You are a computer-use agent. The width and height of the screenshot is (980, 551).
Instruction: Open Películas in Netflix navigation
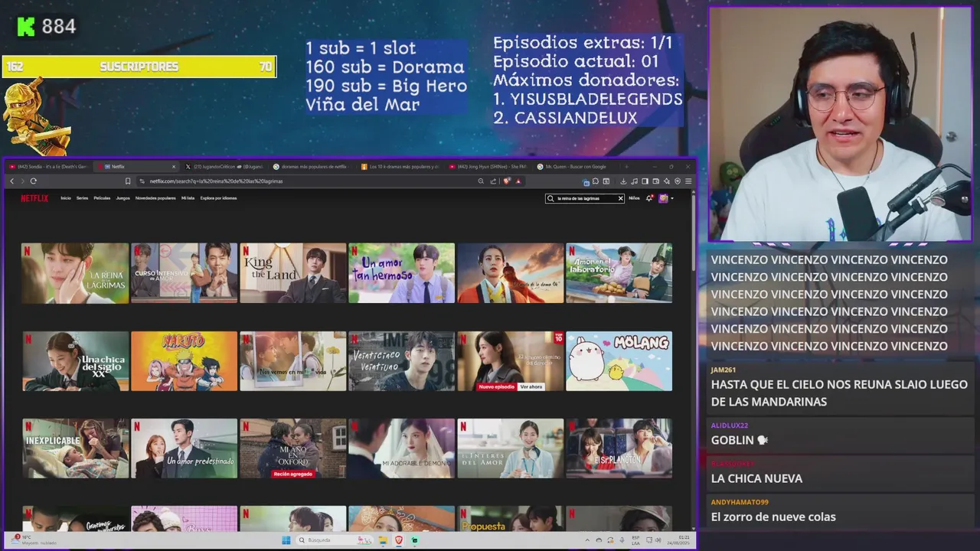(x=102, y=198)
